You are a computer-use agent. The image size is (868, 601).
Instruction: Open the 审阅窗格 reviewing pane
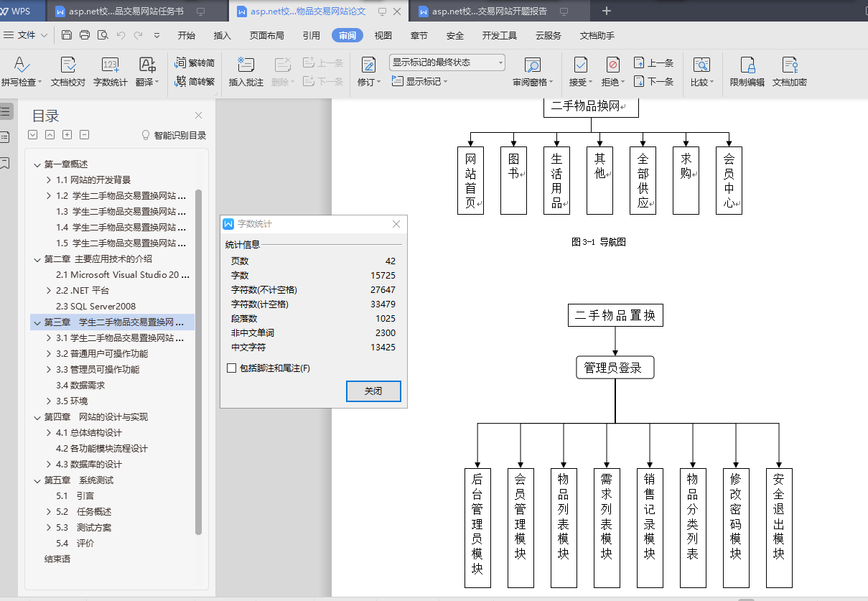tap(533, 73)
